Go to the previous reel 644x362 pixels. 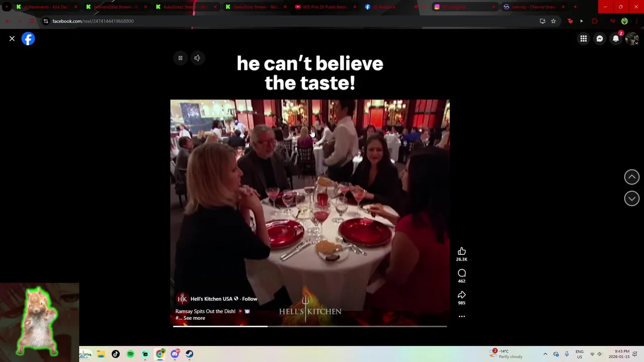point(632,177)
